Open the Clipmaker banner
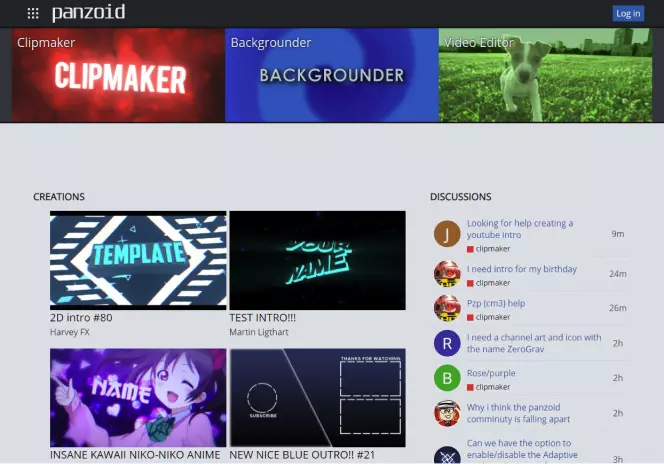This screenshot has height=464, width=664. click(x=119, y=75)
